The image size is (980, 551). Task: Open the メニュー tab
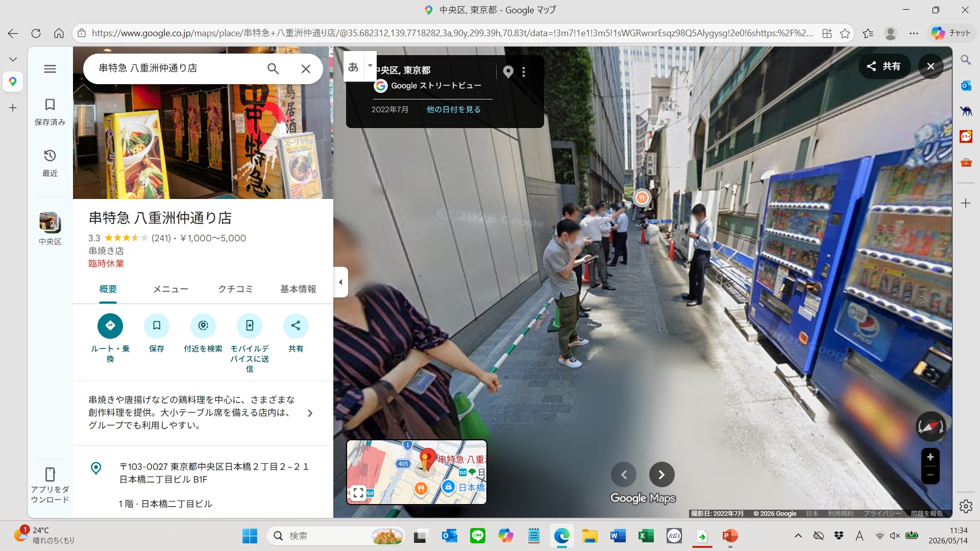170,289
